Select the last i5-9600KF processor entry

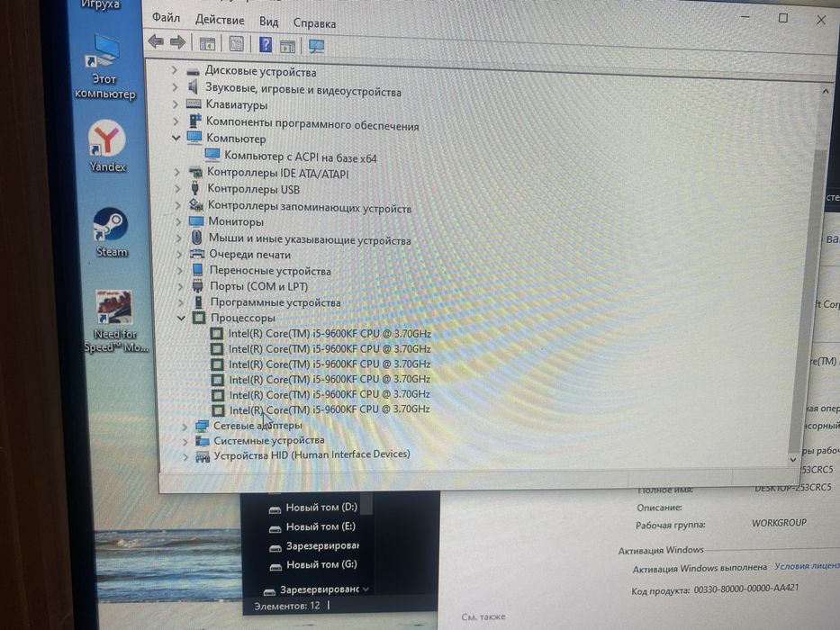click(x=330, y=409)
